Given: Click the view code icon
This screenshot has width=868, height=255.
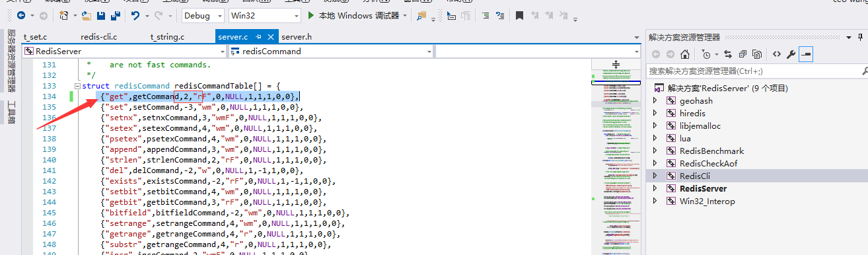Looking at the screenshot, I should (x=777, y=54).
